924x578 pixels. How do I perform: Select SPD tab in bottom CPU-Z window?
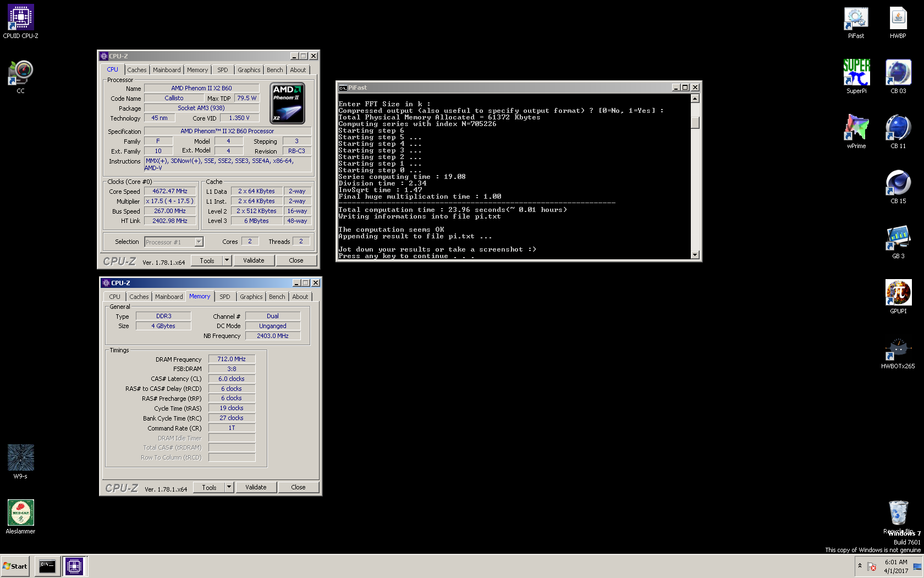[225, 297]
